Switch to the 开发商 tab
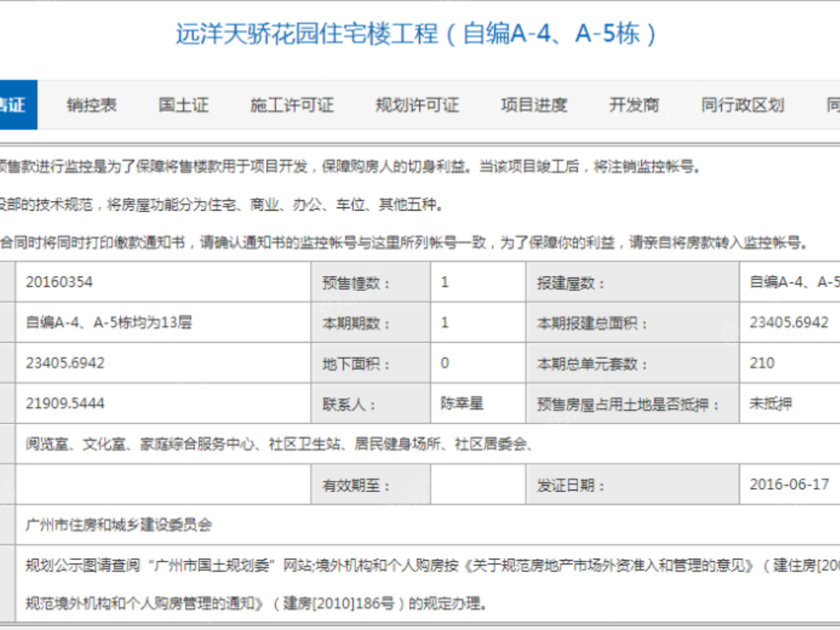Screen dimensions: 840x630 coord(634,105)
